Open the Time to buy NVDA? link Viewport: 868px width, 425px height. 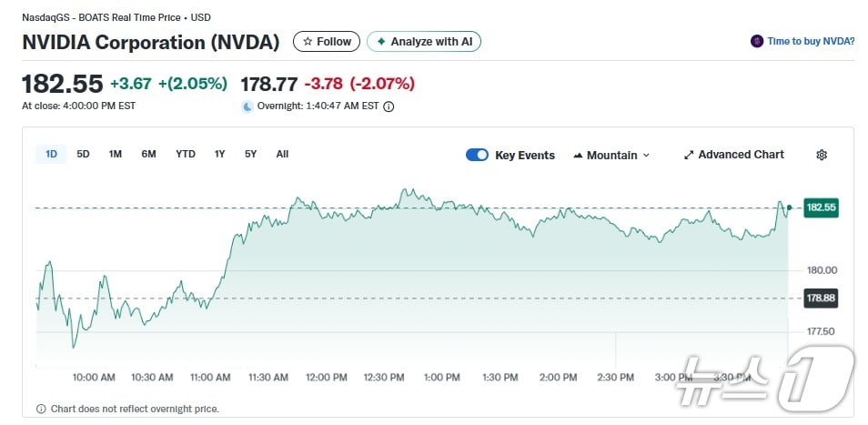[x=811, y=41]
